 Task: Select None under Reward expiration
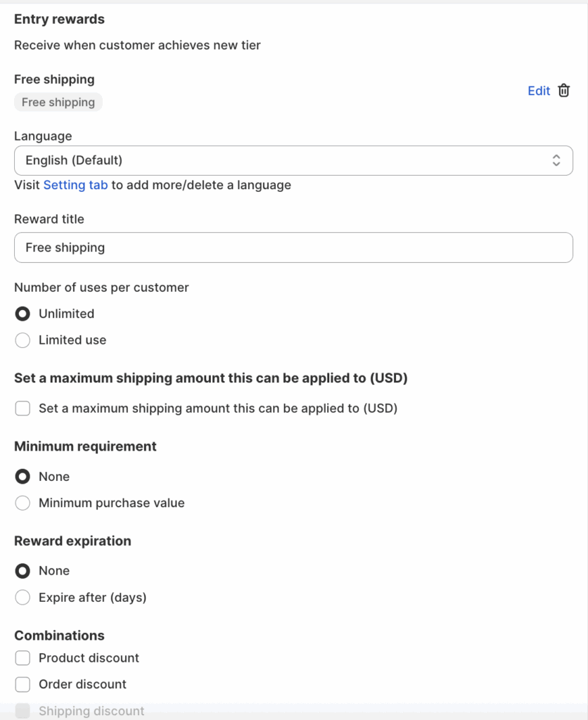[x=23, y=571]
